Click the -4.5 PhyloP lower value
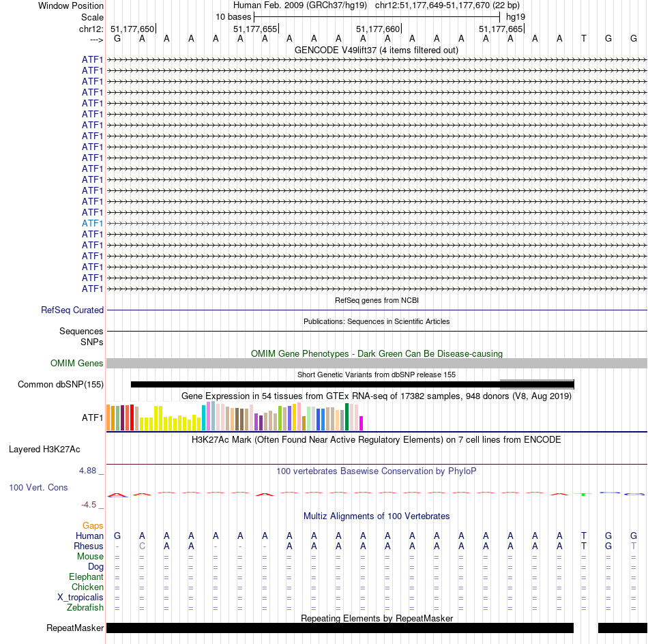This screenshot has width=648, height=644. tap(89, 505)
